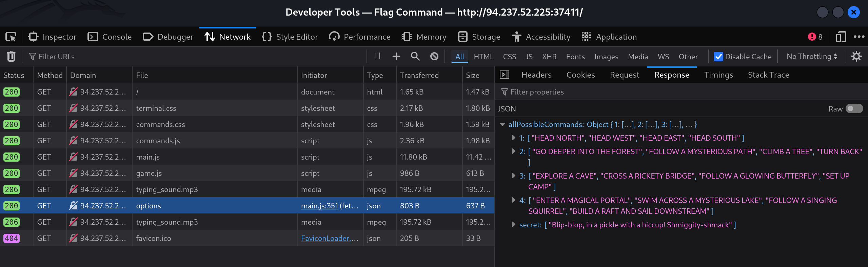Expand array 2 with GO DEEPER INTO THE FOREST
Viewport: 868px width, 267px height.
[x=513, y=151]
